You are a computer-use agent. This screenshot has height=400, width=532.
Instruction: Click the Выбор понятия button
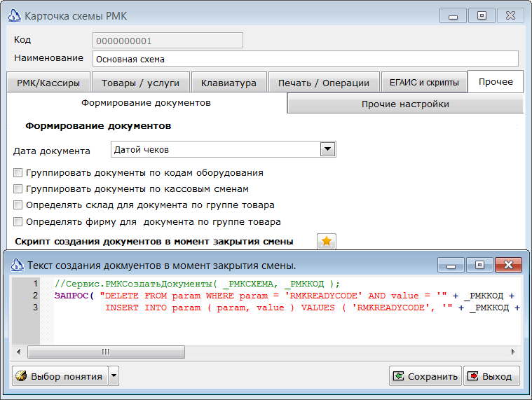click(60, 376)
